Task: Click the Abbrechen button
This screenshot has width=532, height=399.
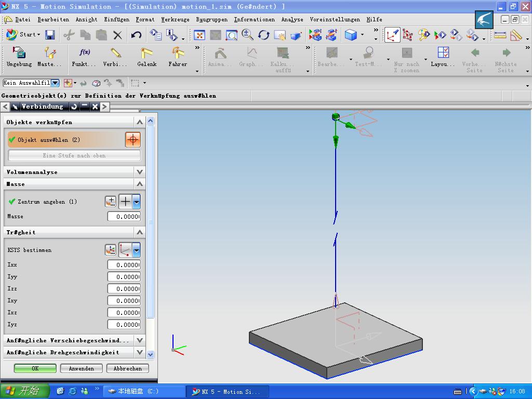Action: (x=128, y=368)
